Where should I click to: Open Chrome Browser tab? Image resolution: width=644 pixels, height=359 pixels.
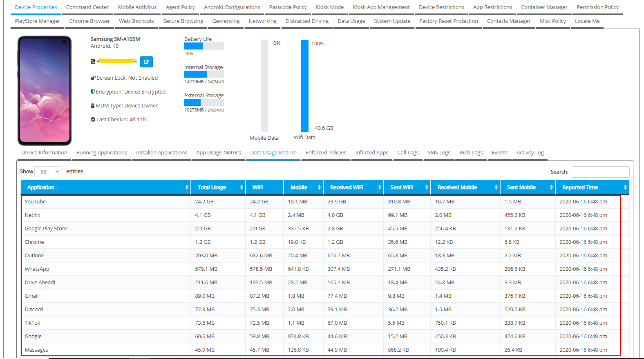click(89, 21)
